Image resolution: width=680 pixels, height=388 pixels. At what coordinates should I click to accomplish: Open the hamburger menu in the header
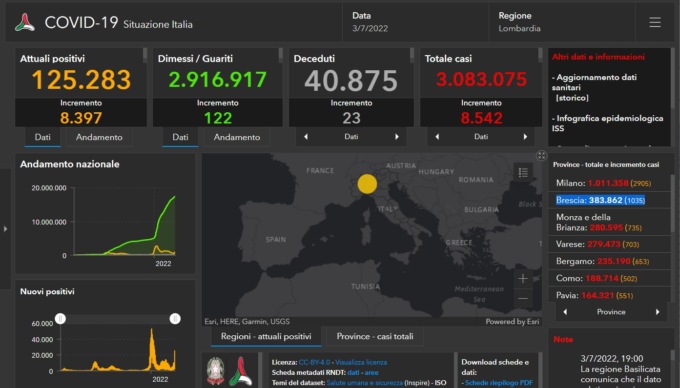655,23
